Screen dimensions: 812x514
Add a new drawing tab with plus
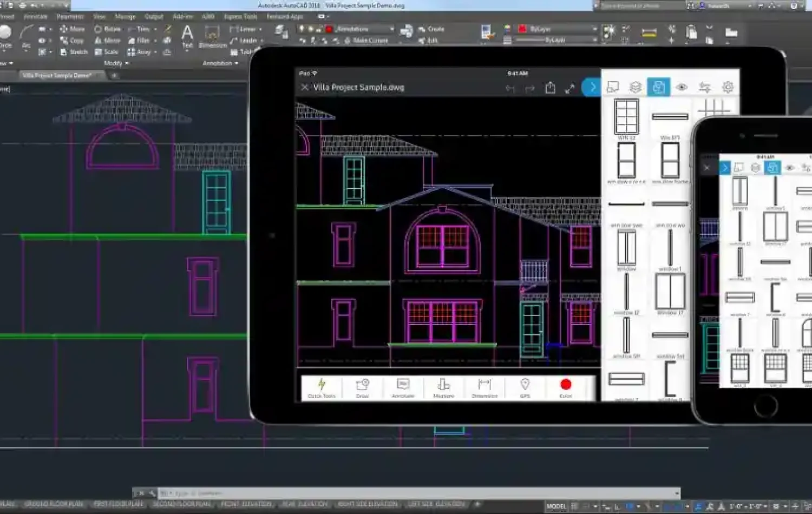coord(114,76)
